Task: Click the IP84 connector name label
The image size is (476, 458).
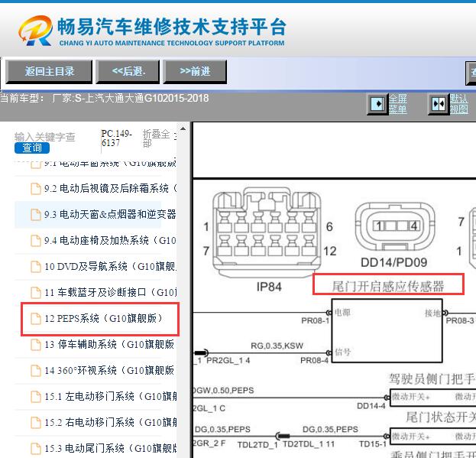Action: 269,287
